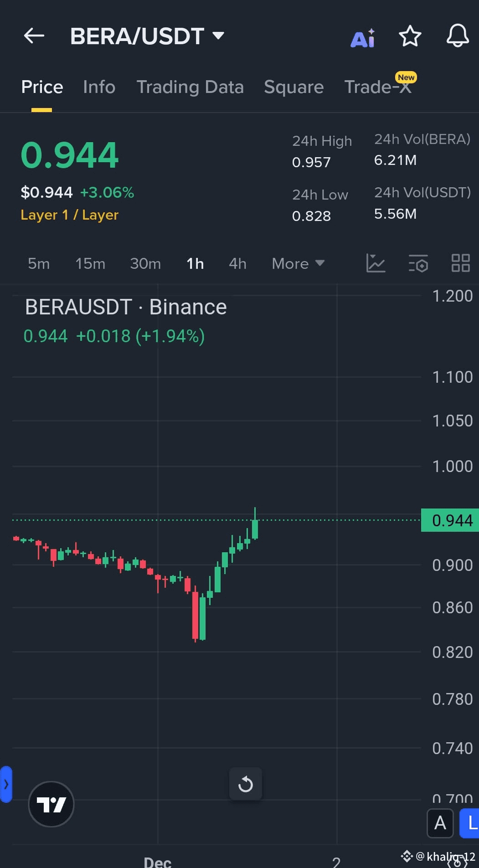Click the 0.900 price axis label
The height and width of the screenshot is (868, 479).
click(452, 565)
